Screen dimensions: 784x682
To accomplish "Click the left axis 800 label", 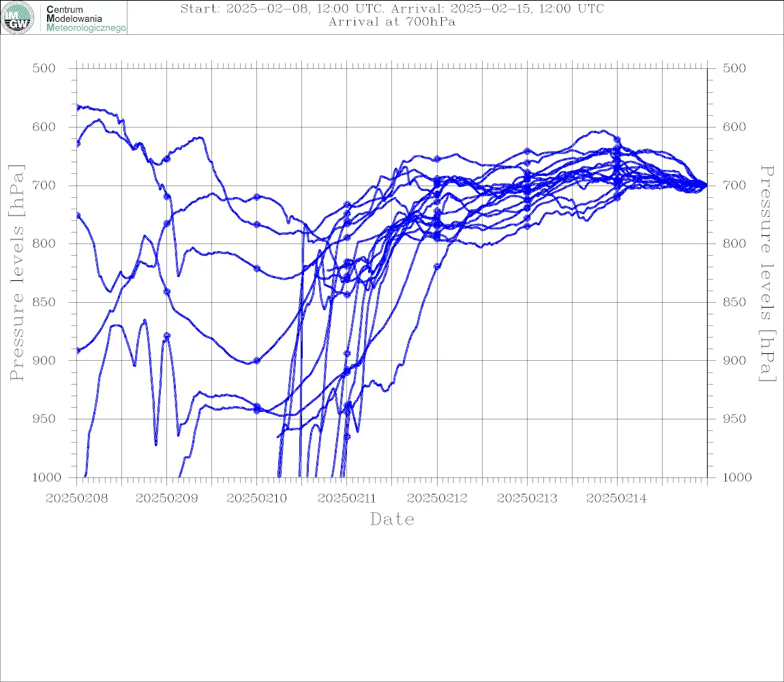I will click(x=44, y=243).
